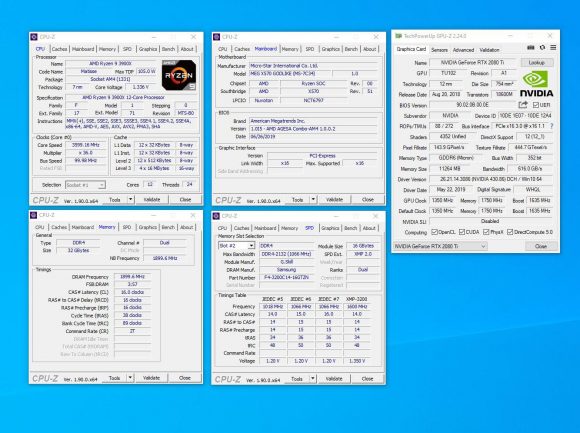The height and width of the screenshot is (433, 580).
Task: Expand the Tools arrow in the Mainboard window
Action: click(313, 200)
